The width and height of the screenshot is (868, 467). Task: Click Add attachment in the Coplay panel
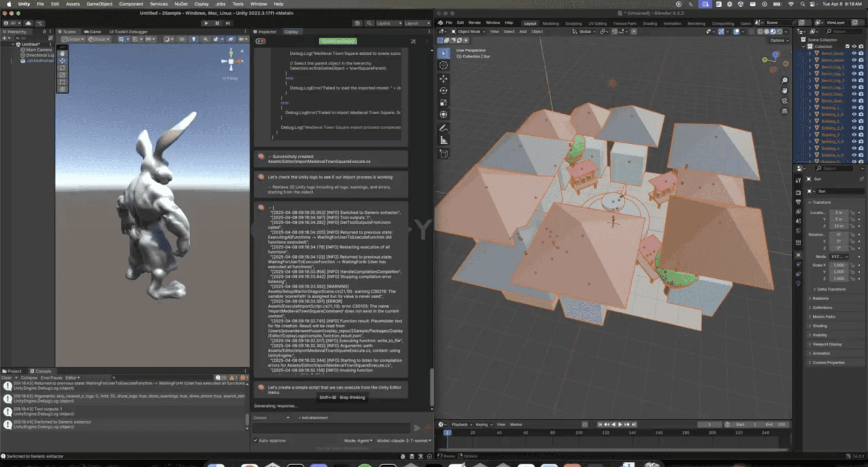[x=313, y=418]
